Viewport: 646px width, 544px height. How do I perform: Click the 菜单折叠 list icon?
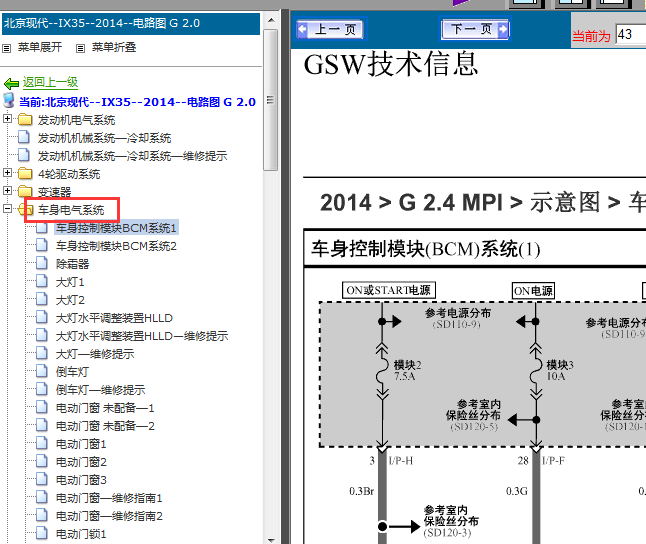point(78,47)
